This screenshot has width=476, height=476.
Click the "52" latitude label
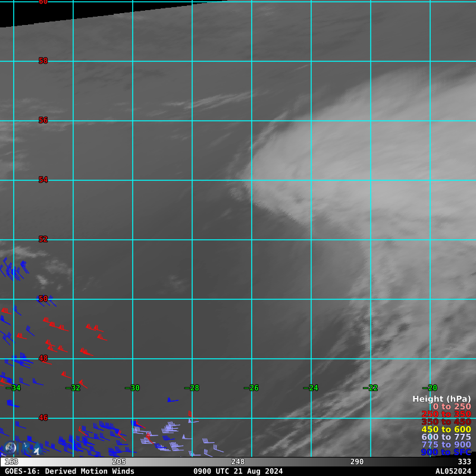43,239
